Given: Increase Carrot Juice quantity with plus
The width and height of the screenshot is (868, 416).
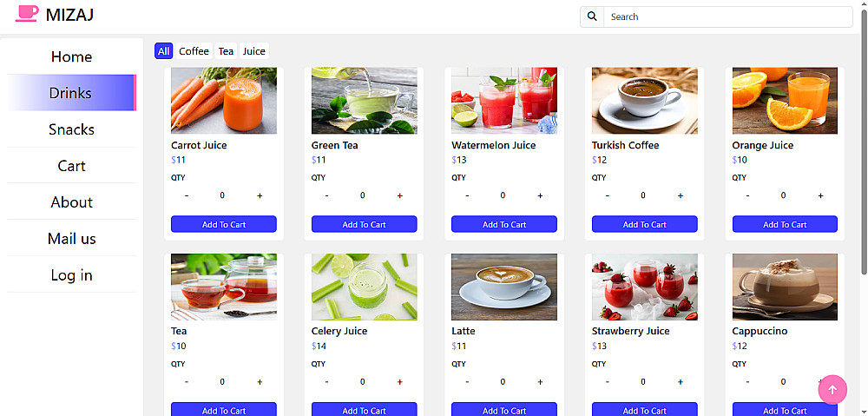Looking at the screenshot, I should (260, 196).
